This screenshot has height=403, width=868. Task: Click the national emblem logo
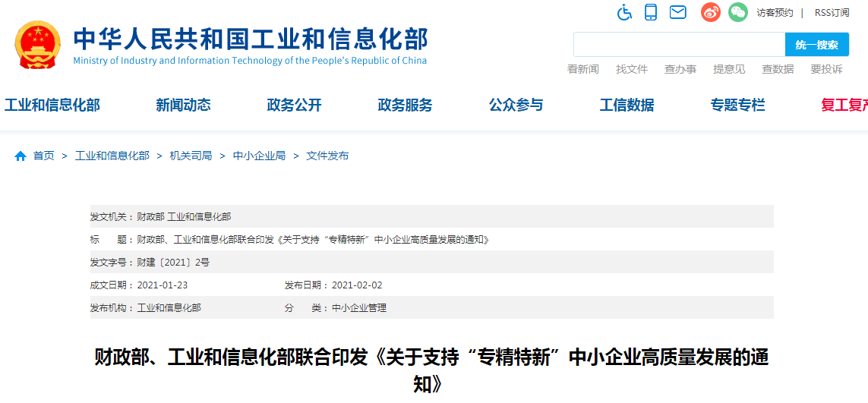coord(37,45)
